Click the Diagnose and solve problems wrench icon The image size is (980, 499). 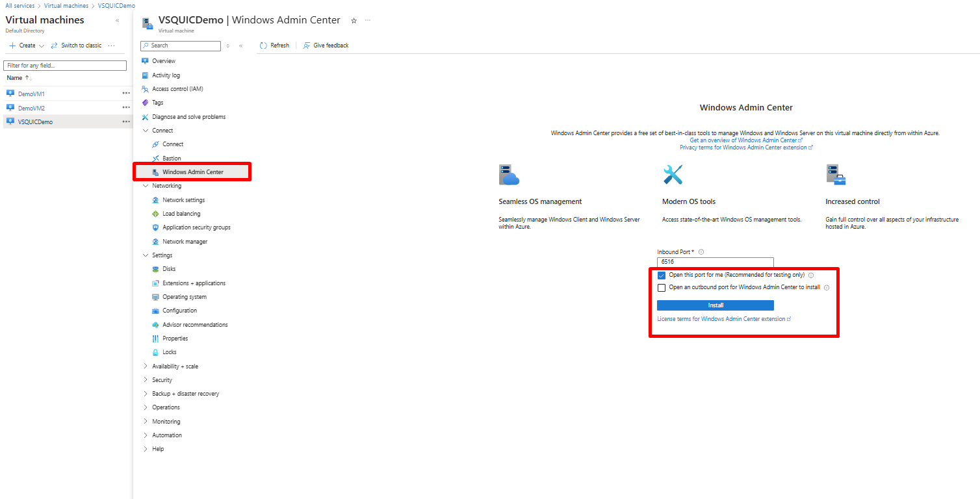point(145,117)
